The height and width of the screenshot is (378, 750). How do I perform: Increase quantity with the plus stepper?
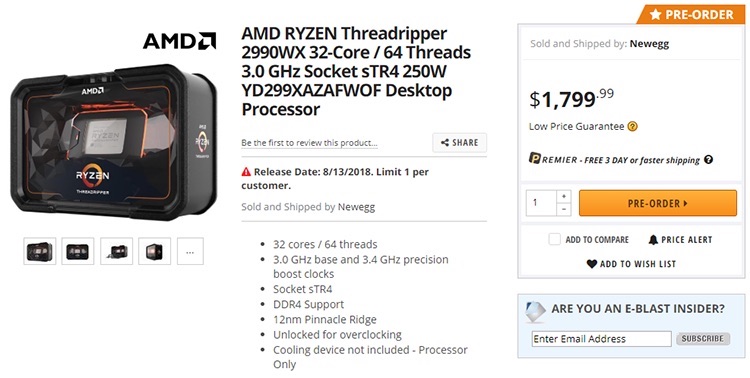(564, 197)
